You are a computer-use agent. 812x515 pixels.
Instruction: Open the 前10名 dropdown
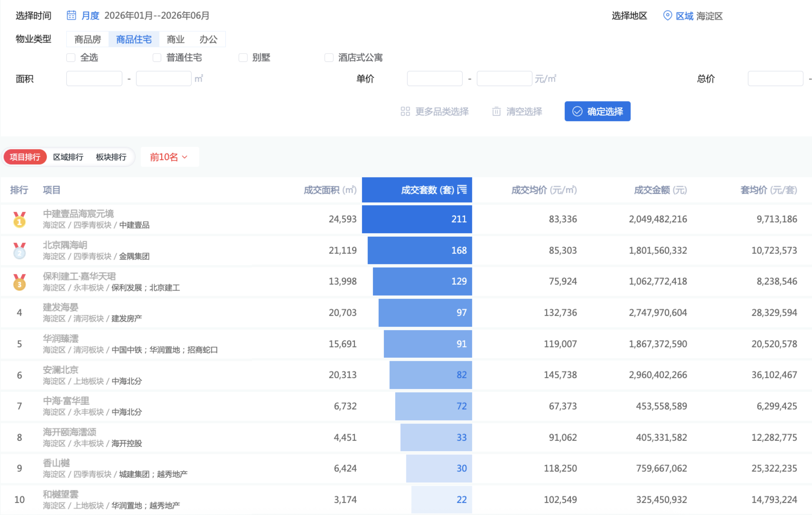170,157
